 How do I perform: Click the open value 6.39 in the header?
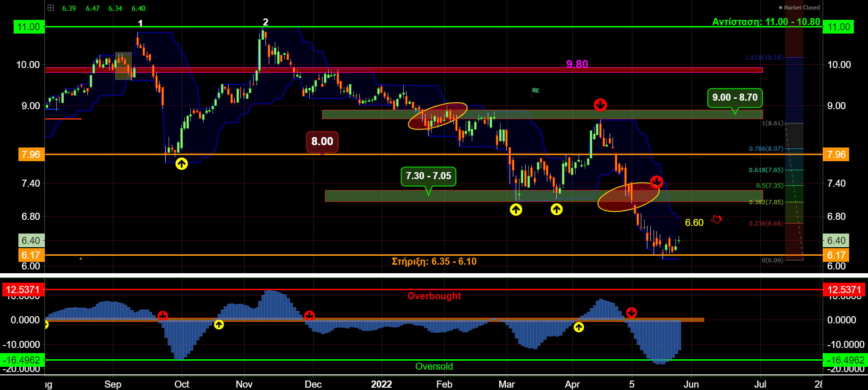coord(69,9)
